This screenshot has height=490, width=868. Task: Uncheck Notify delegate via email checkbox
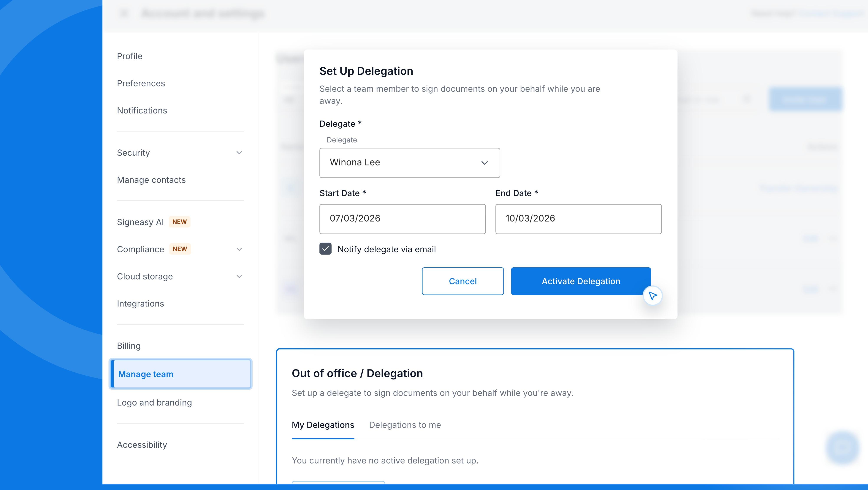325,249
